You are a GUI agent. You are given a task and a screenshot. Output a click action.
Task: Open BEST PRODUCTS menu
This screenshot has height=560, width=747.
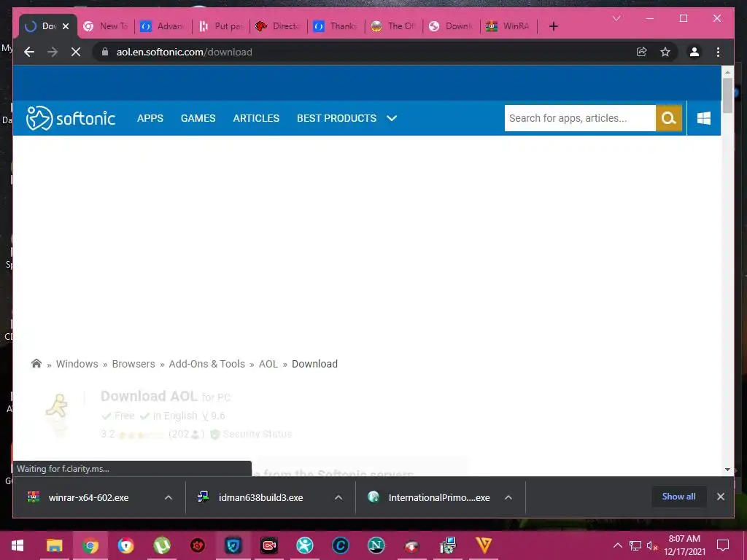tap(336, 118)
